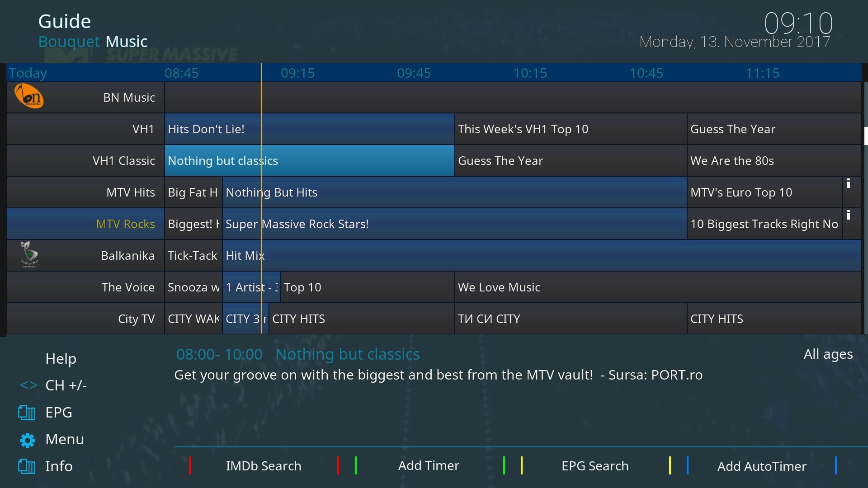Screen dimensions: 868x488
Task: Click the Bouquet Music heading
Action: 93,42
